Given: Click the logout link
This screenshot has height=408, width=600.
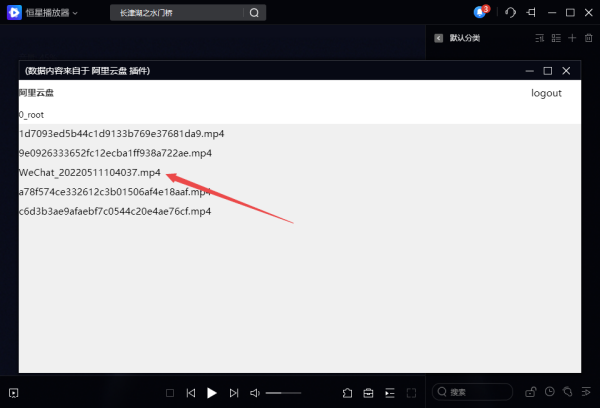Looking at the screenshot, I should click(546, 93).
